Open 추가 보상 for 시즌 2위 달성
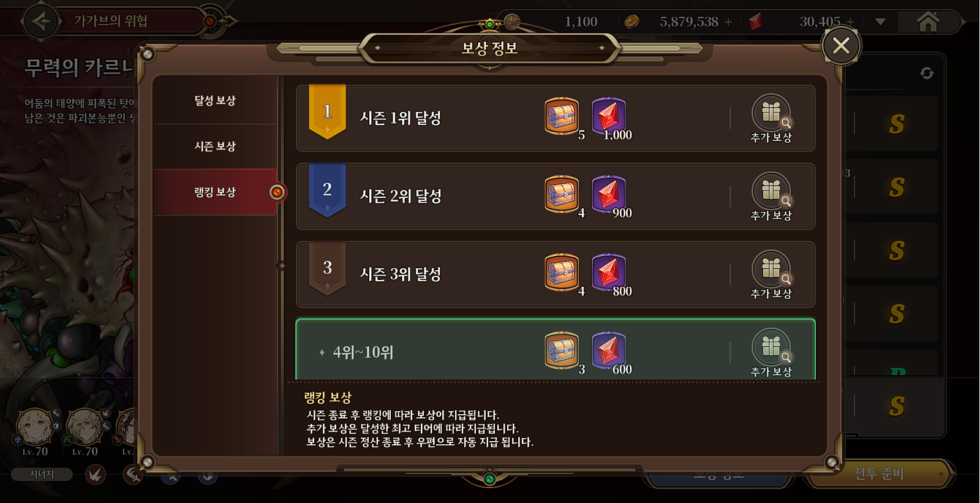 771,197
